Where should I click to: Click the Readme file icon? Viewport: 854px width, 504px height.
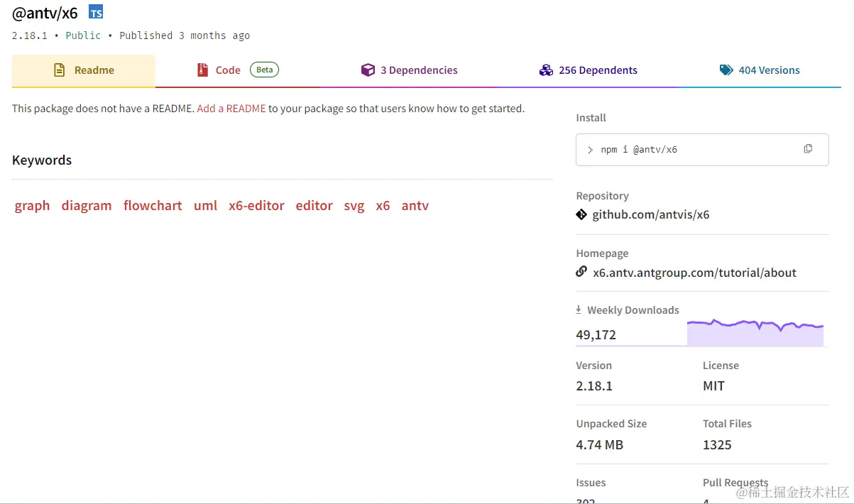(60, 70)
